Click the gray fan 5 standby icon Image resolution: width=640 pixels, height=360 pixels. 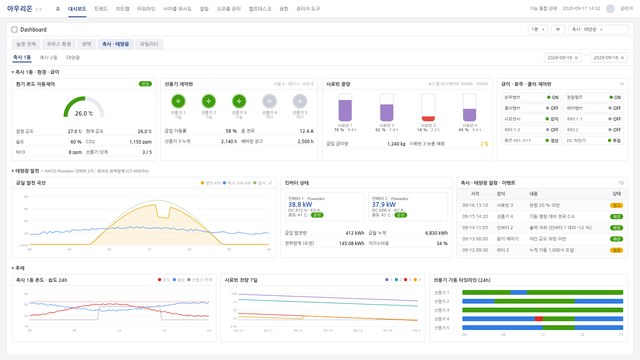click(x=300, y=101)
